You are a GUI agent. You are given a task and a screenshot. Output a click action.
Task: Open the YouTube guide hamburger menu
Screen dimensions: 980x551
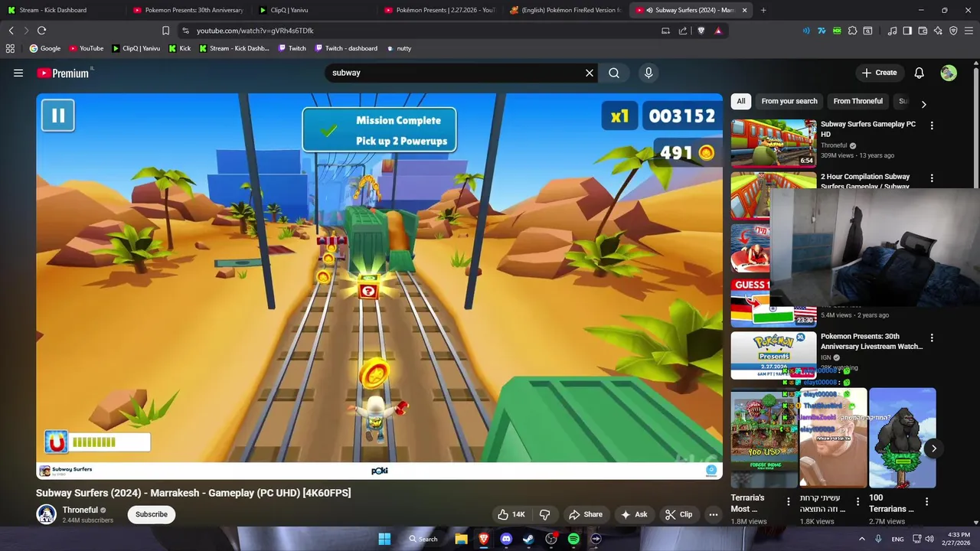(x=18, y=73)
